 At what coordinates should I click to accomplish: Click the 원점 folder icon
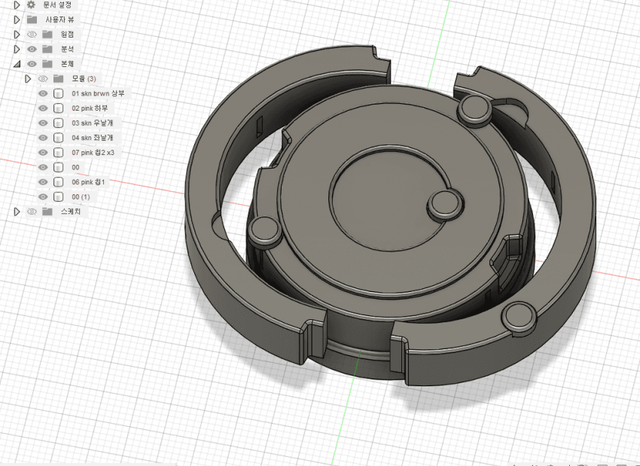click(47, 34)
